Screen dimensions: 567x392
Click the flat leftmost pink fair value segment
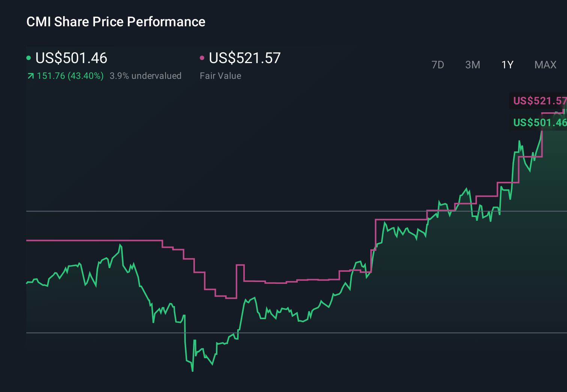click(x=94, y=240)
